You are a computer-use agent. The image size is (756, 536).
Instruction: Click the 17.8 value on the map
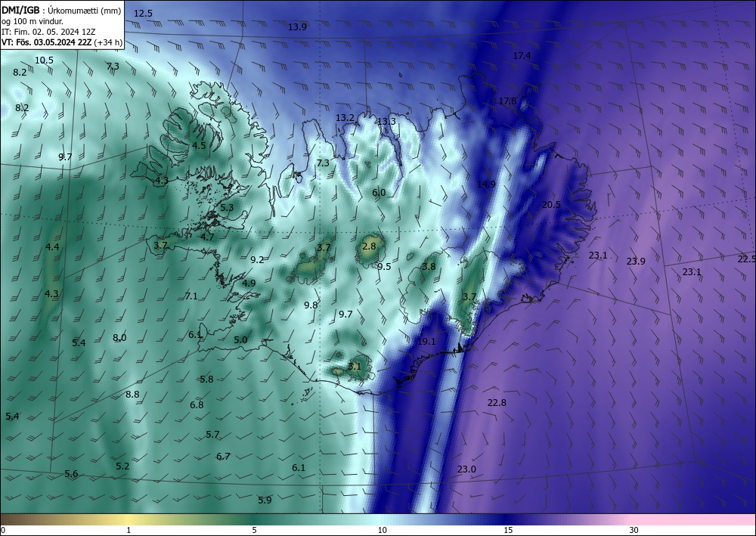507,101
